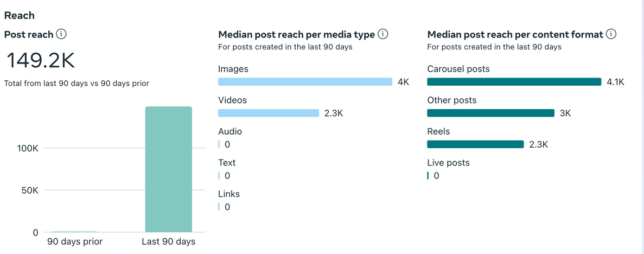
Task: Click the 90 days prior axis label
Action: point(75,242)
